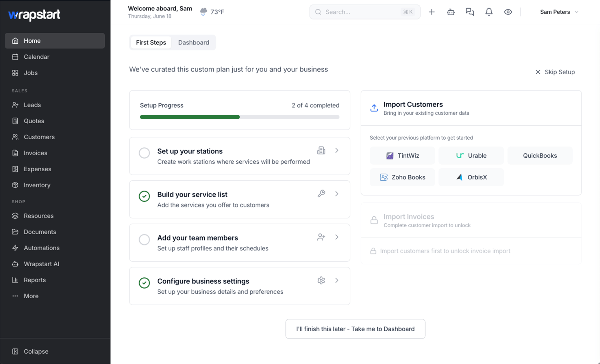Open the Sam Peters account dropdown
The height and width of the screenshot is (364, 600).
click(x=559, y=12)
